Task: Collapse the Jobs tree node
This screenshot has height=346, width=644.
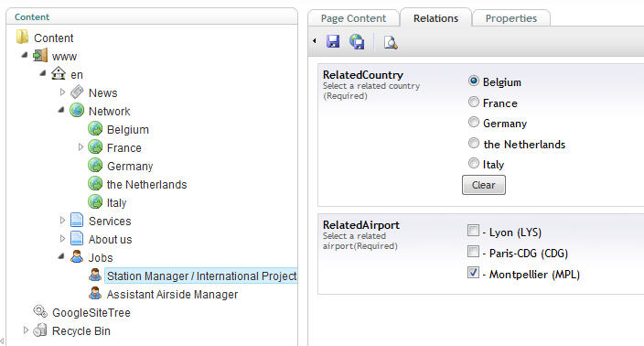Action: tap(61, 256)
